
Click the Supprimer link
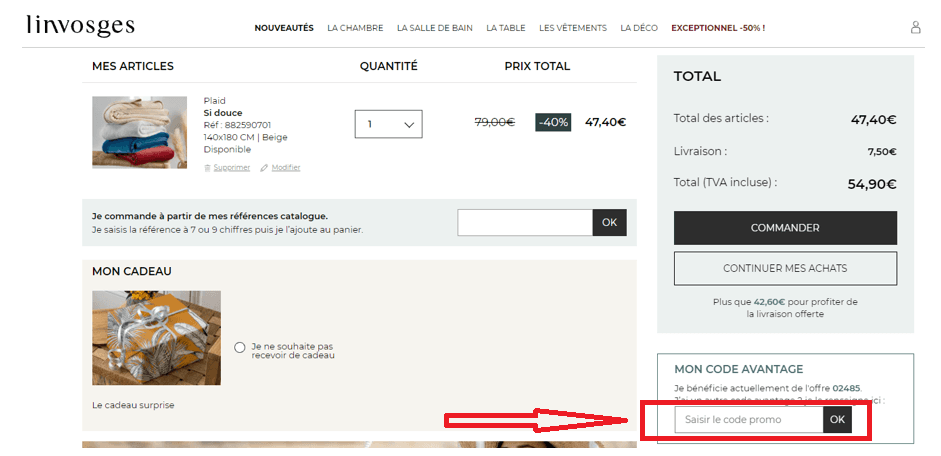[x=232, y=168]
